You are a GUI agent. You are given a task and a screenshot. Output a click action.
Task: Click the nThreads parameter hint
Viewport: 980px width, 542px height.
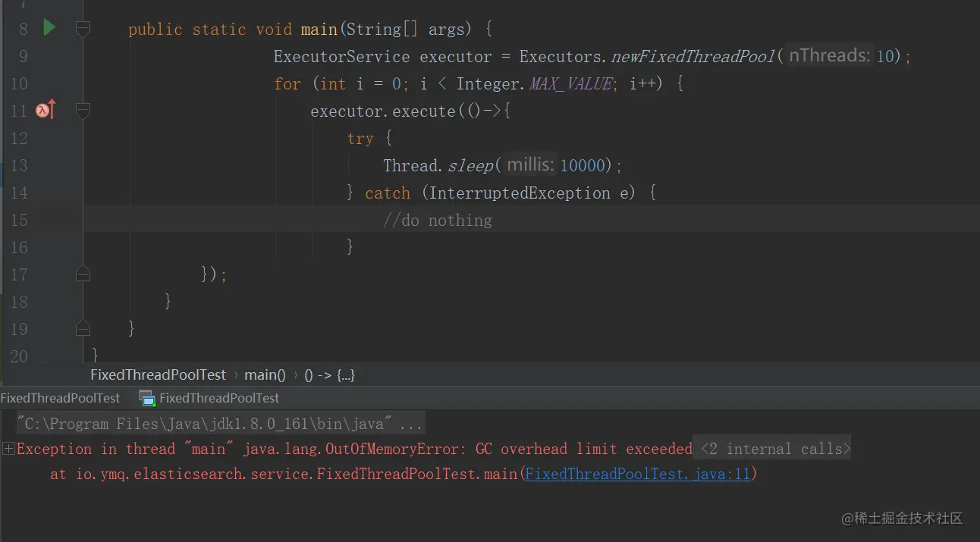click(829, 55)
